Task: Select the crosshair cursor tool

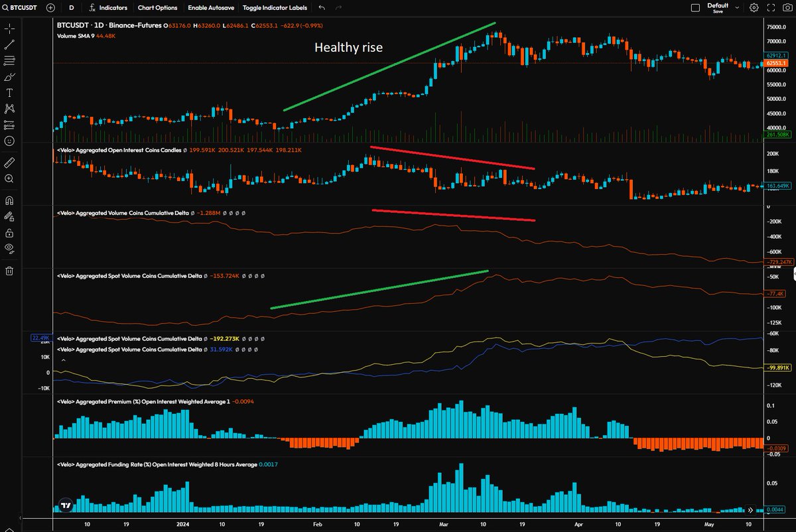Action: point(9,29)
